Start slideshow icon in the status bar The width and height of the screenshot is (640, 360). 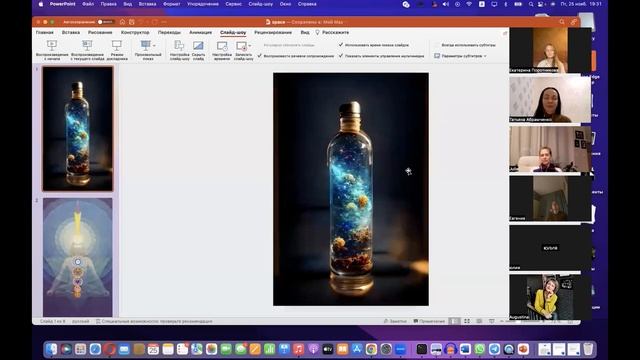pyautogui.click(x=492, y=321)
